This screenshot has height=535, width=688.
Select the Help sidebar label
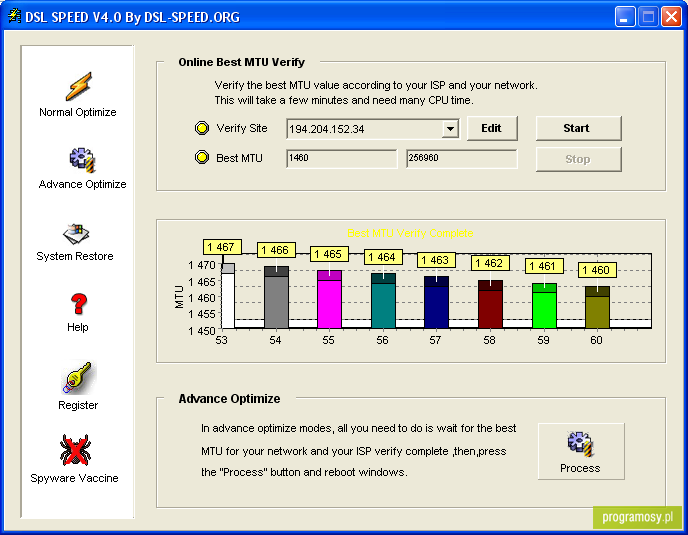tap(78, 327)
